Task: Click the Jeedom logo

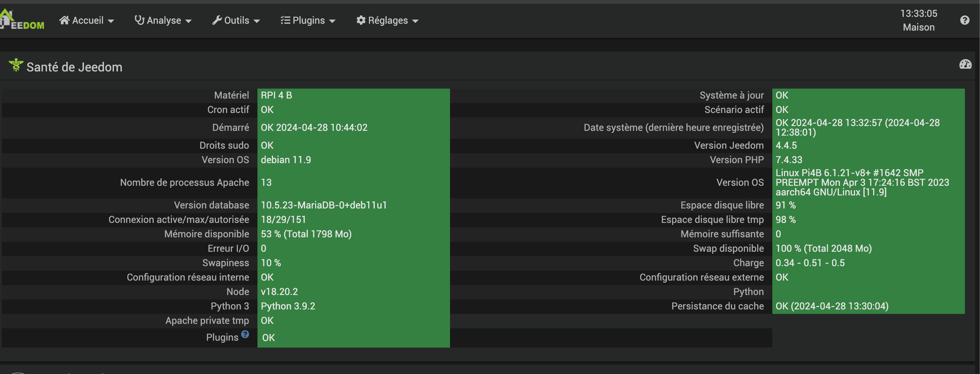Action: click(22, 21)
